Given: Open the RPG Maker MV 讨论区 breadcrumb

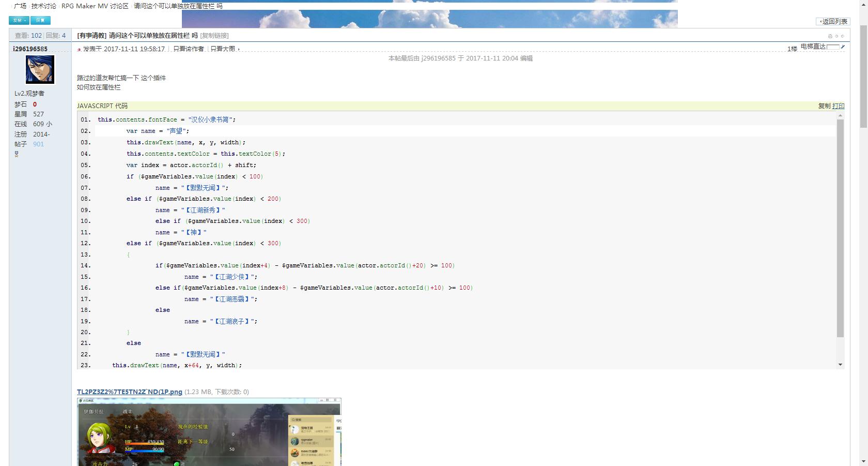Looking at the screenshot, I should [95, 6].
